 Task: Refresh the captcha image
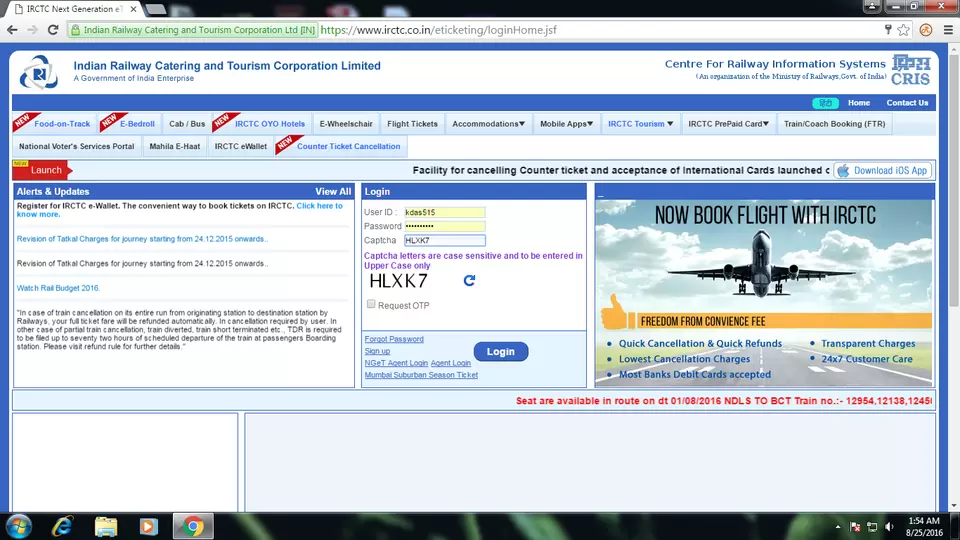tap(469, 280)
